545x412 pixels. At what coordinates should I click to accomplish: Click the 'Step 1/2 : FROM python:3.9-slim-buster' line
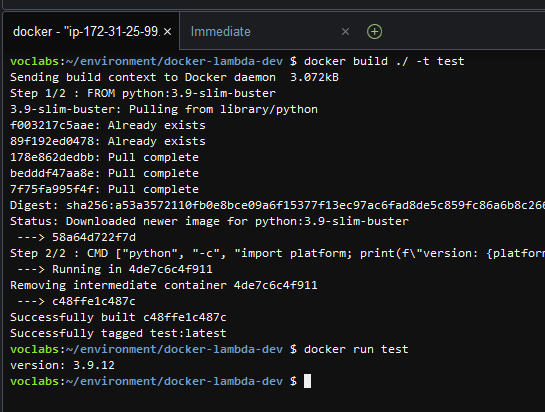click(143, 93)
